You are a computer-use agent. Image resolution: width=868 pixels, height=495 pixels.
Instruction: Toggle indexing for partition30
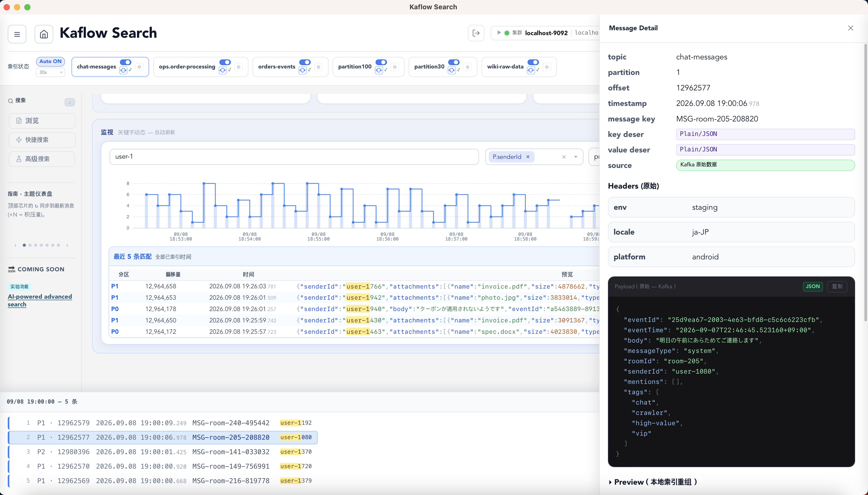(454, 62)
